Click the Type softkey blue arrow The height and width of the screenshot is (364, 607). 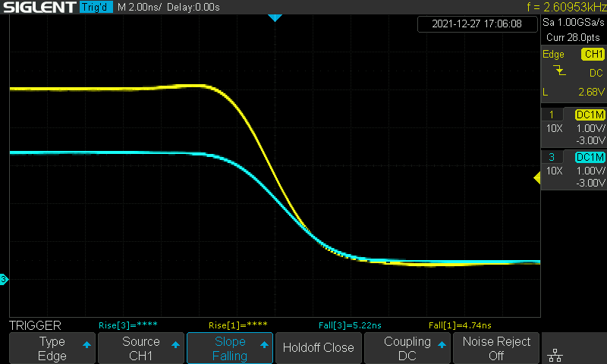coord(86,344)
